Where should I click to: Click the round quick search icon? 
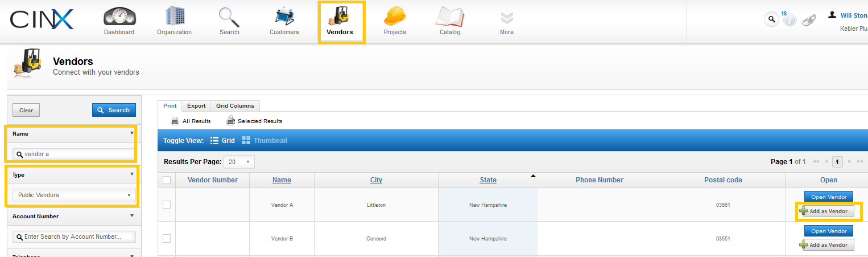click(x=771, y=19)
